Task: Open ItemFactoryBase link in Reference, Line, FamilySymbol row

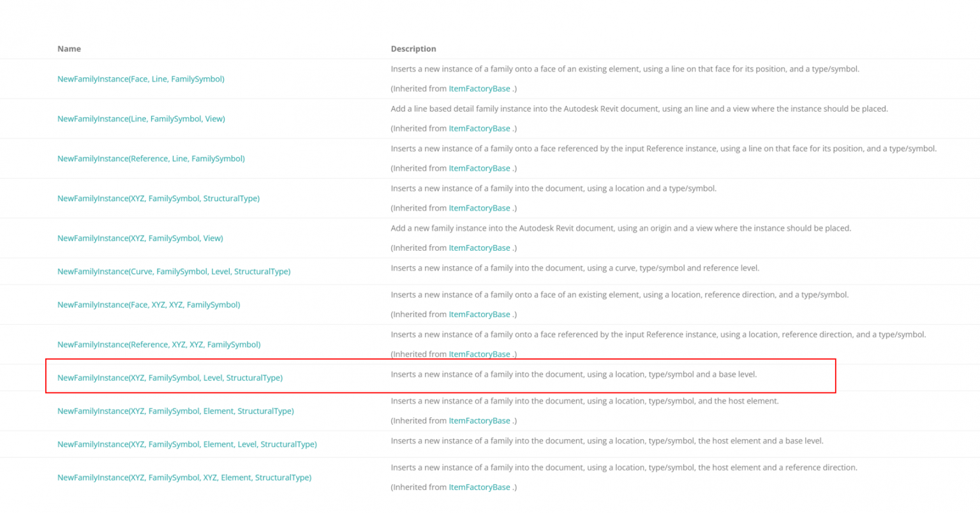Action: tap(479, 168)
